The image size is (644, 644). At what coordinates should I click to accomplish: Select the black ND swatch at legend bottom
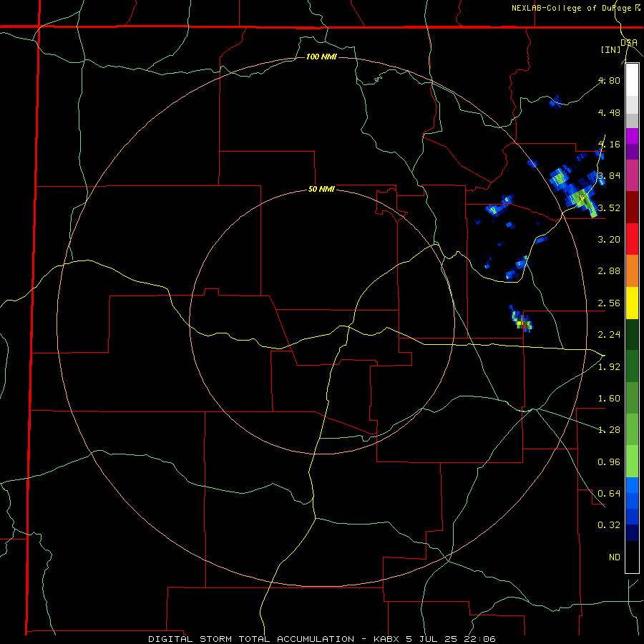click(x=632, y=557)
